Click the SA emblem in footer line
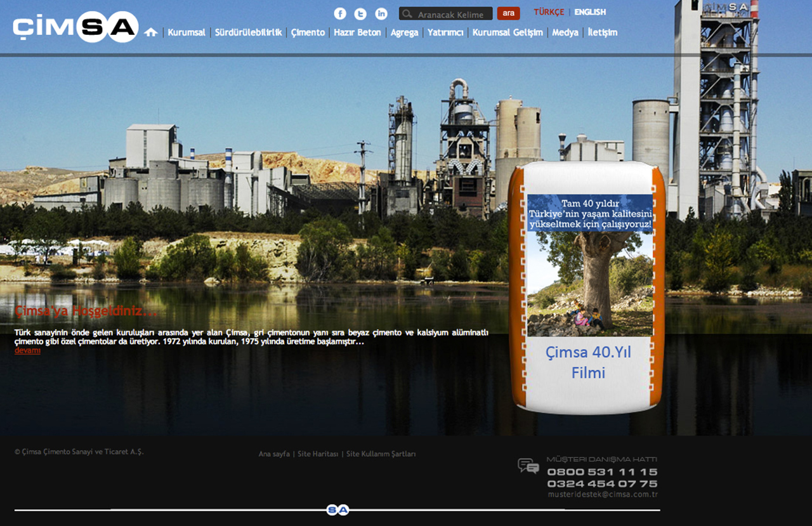This screenshot has width=812, height=526. [x=337, y=510]
